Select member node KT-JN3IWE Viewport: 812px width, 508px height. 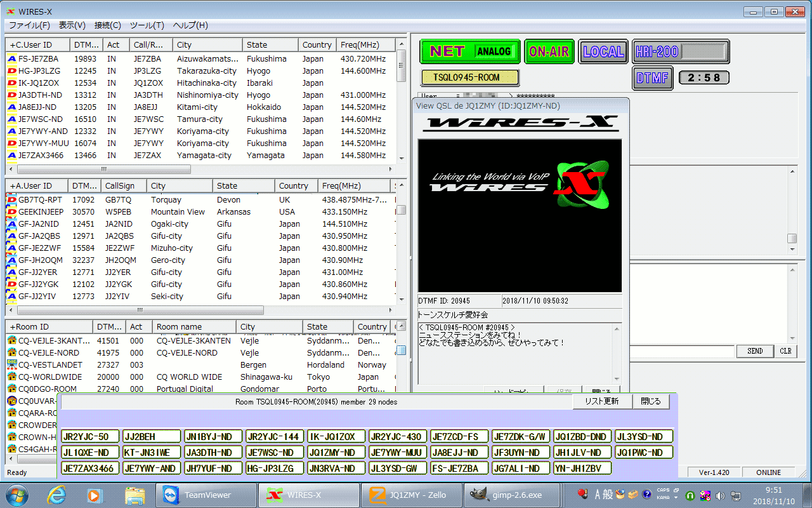coord(152,453)
